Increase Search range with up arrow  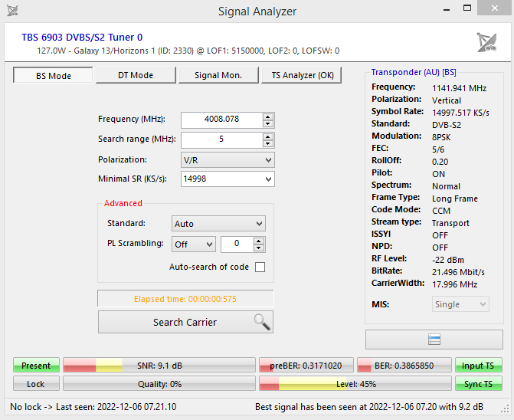(268, 136)
